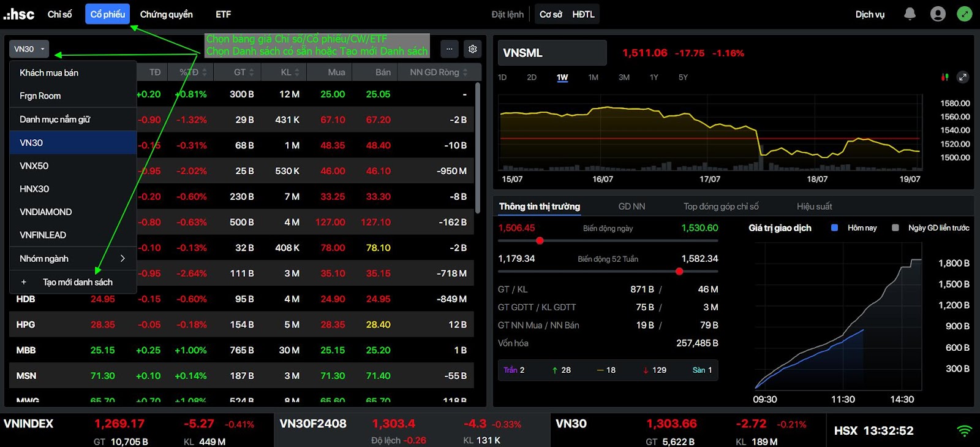Set chart range to 1M
The width and height of the screenshot is (980, 447).
tap(593, 77)
